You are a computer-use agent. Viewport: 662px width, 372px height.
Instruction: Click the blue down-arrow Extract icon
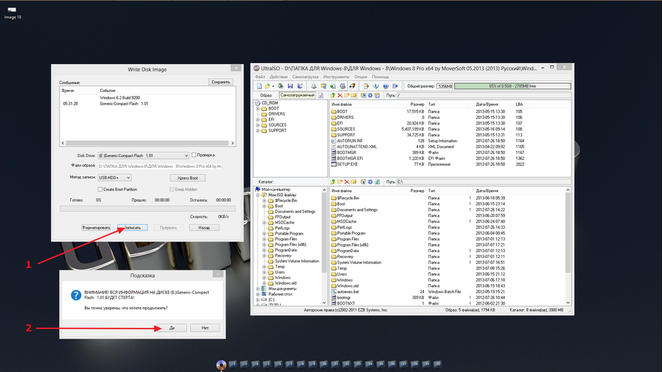376,86
